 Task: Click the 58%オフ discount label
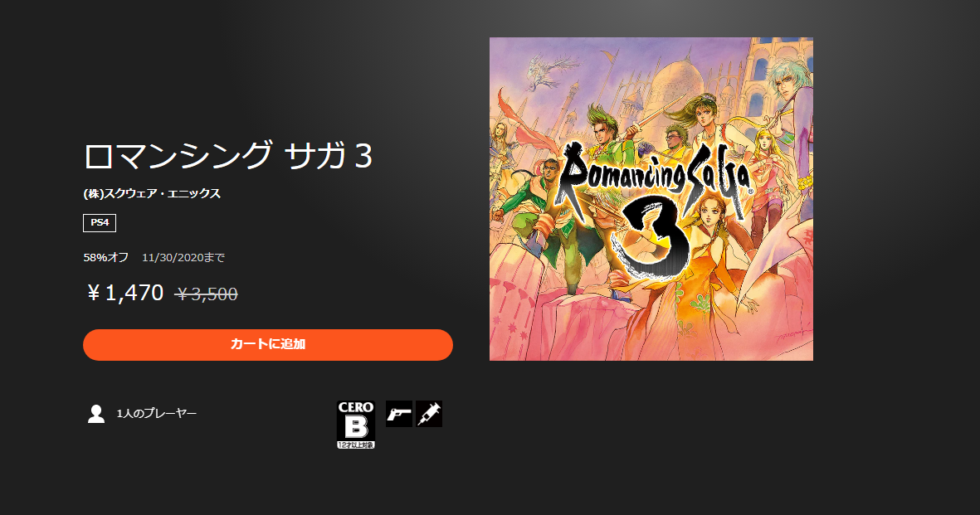[106, 257]
